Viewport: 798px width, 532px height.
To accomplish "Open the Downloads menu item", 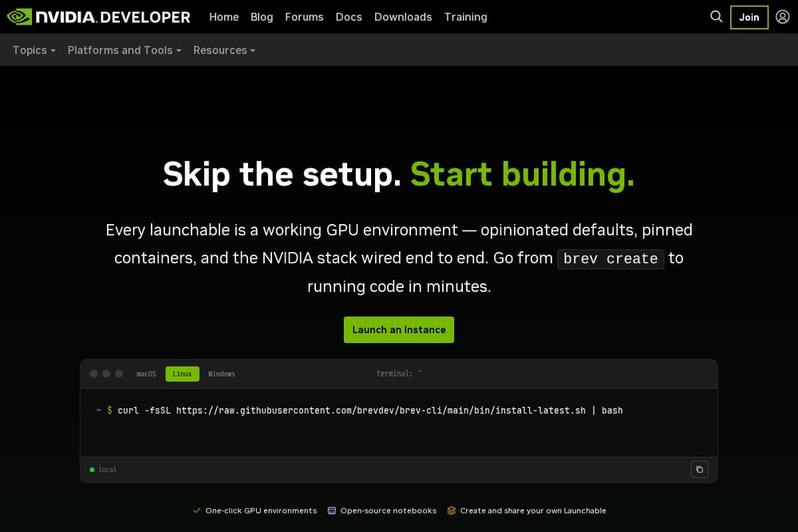I will tap(402, 17).
